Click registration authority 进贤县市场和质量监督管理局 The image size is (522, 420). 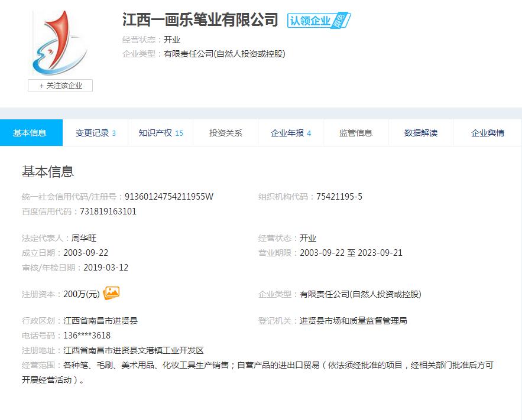pyautogui.click(x=353, y=321)
